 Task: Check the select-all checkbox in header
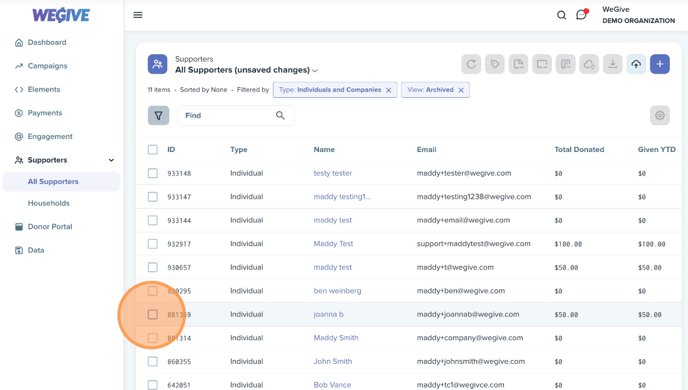153,150
